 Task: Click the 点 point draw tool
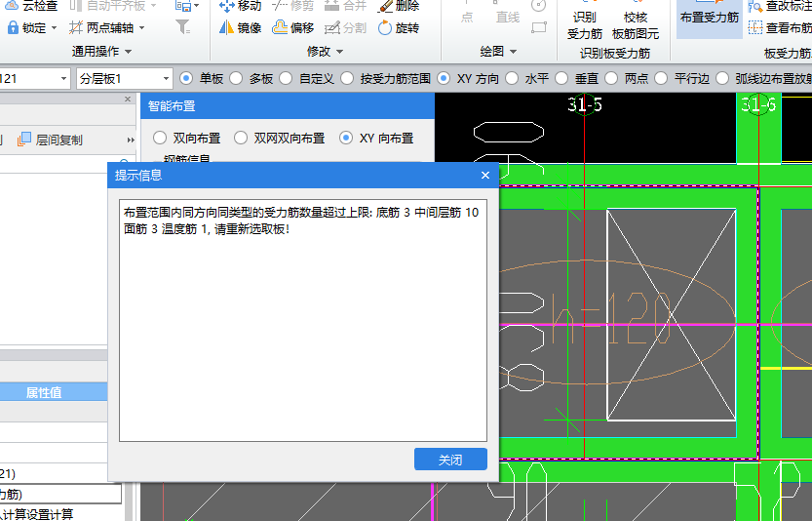click(x=467, y=14)
